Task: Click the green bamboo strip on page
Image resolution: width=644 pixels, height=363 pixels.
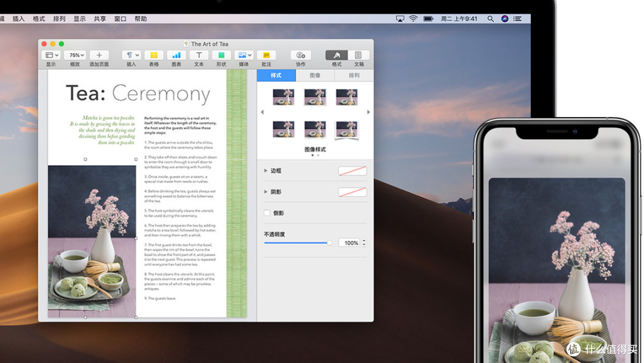Action: 237,193
